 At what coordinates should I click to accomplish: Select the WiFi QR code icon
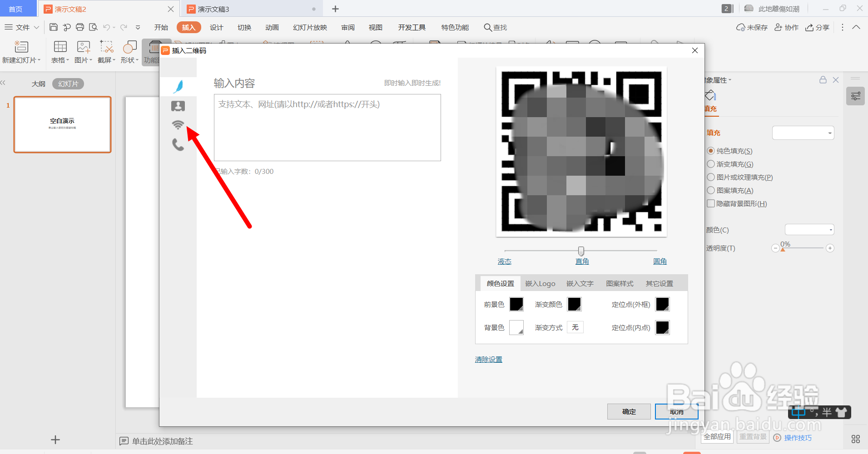(x=178, y=125)
